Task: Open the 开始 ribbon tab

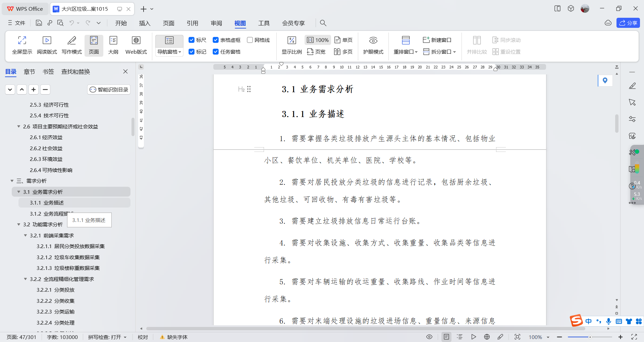Action: [121, 23]
